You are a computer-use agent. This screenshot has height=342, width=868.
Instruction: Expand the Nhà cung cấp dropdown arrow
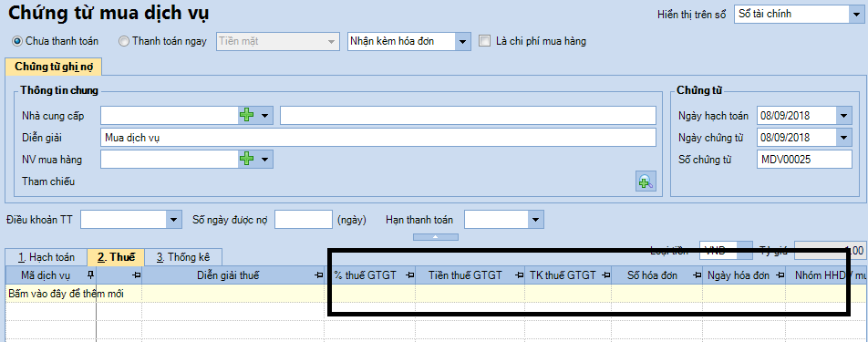pyautogui.click(x=264, y=115)
